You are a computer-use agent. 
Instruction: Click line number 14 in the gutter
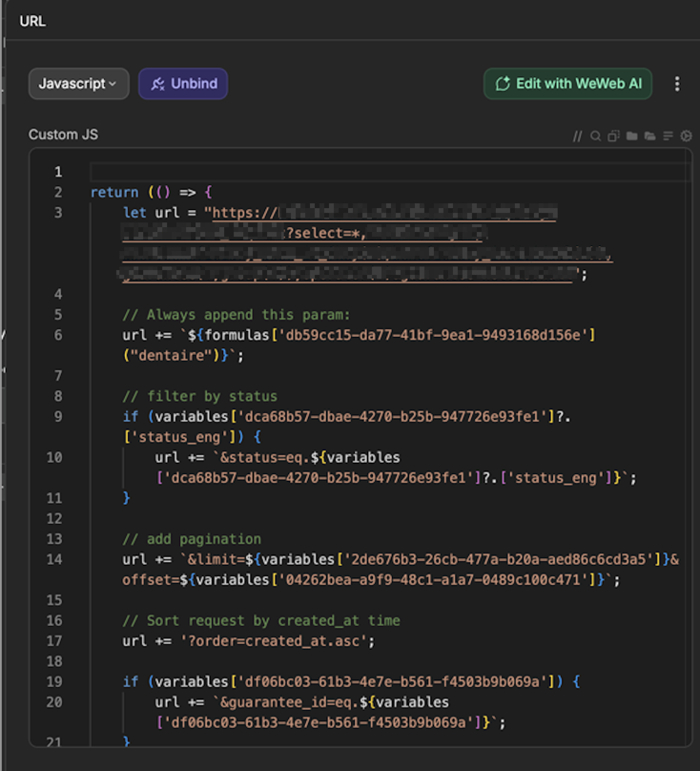[x=54, y=559]
